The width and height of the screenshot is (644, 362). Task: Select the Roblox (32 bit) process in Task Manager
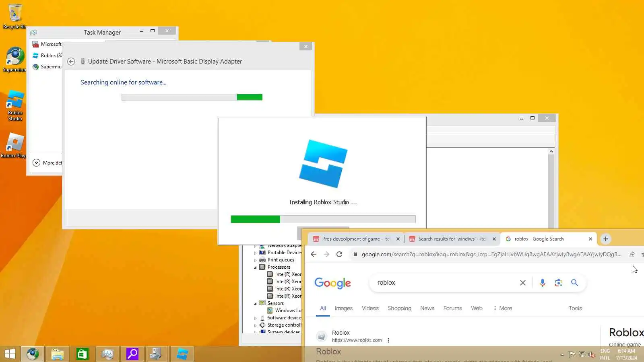coord(47,56)
